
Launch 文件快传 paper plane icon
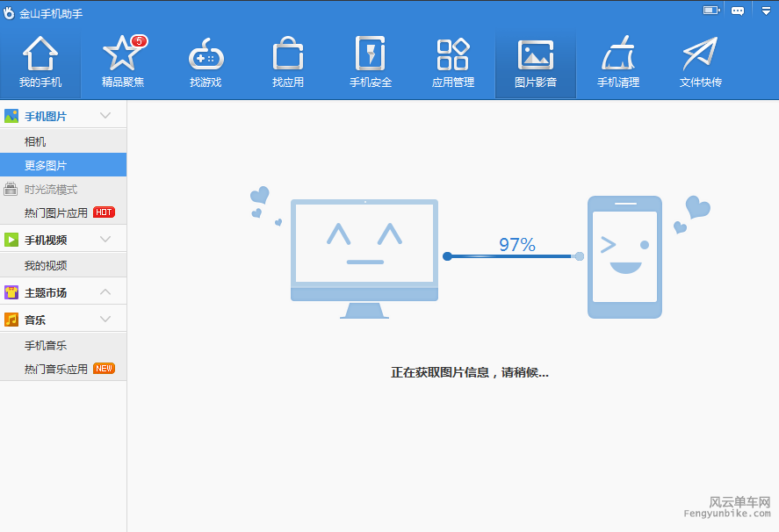(701, 55)
